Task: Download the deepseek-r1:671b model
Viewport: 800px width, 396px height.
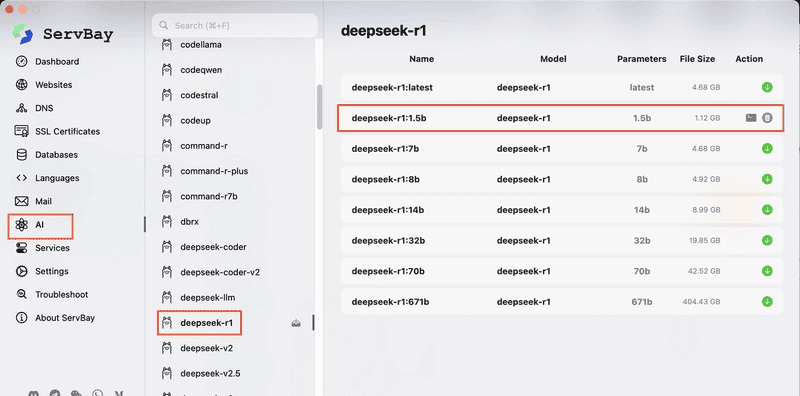Action: coord(767,302)
